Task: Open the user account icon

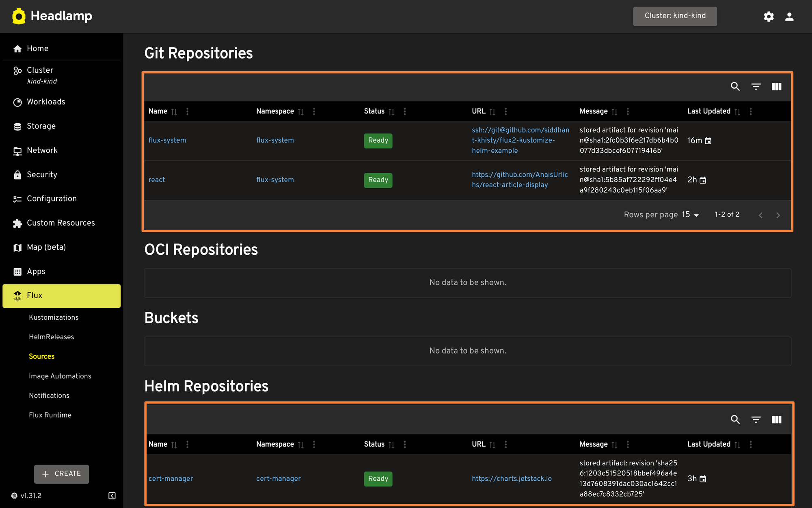Action: (x=789, y=16)
